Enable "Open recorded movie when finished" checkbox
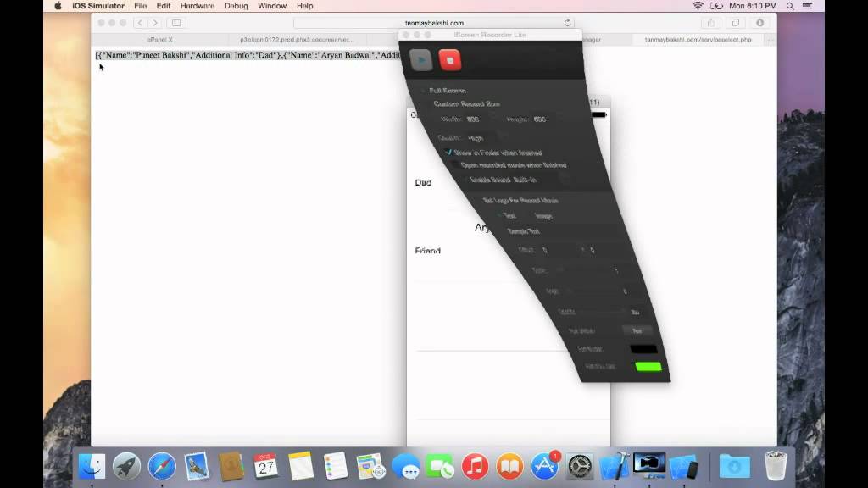 coord(456,165)
